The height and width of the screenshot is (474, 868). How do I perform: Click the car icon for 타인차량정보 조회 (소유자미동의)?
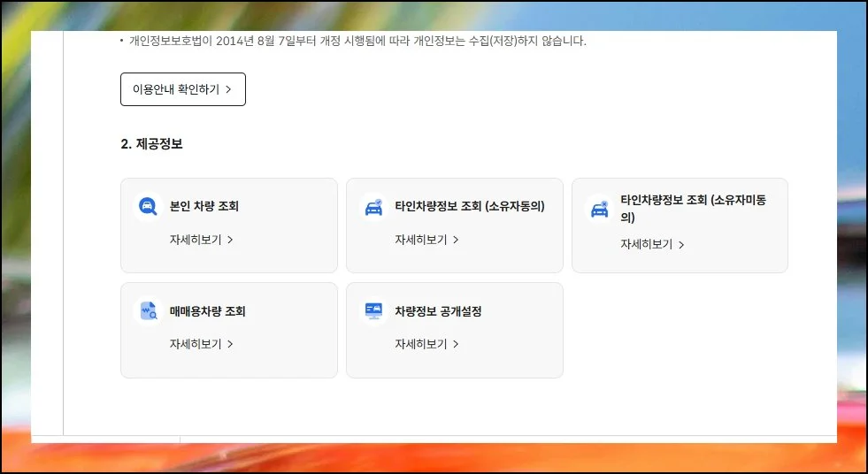598,210
